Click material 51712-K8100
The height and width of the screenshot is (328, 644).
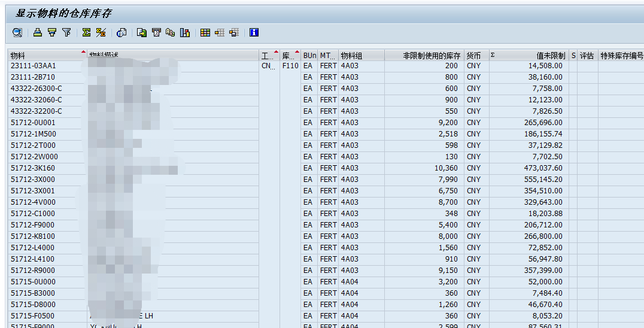coord(33,236)
